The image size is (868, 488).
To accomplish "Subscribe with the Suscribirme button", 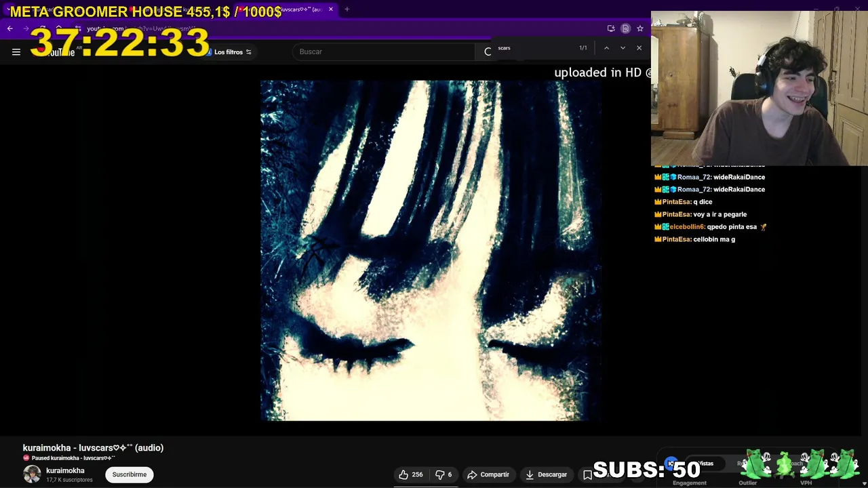I will click(130, 474).
